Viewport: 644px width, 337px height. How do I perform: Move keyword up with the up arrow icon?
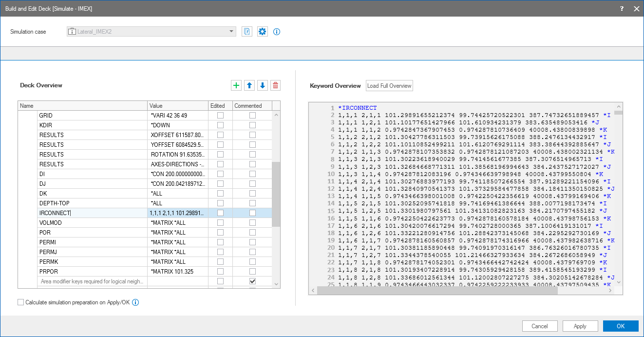coord(249,85)
